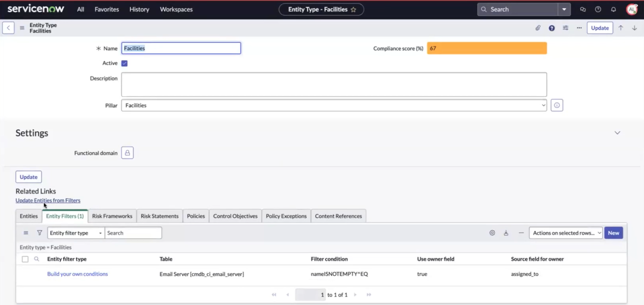Click New in Entity Filters list

(614, 233)
